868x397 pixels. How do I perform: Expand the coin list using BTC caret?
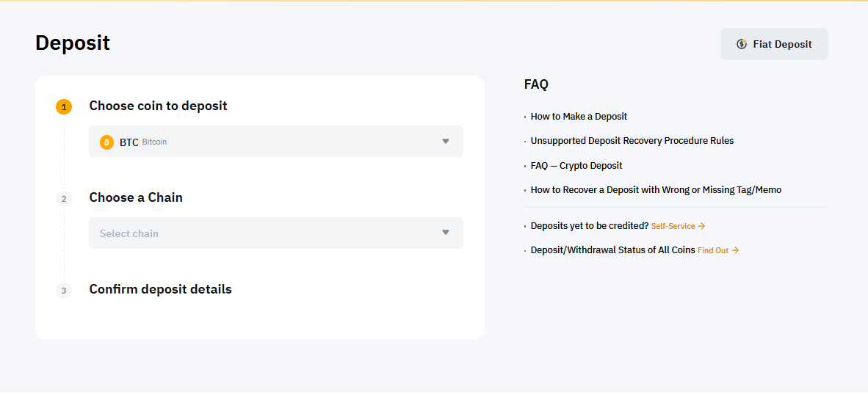(x=445, y=142)
